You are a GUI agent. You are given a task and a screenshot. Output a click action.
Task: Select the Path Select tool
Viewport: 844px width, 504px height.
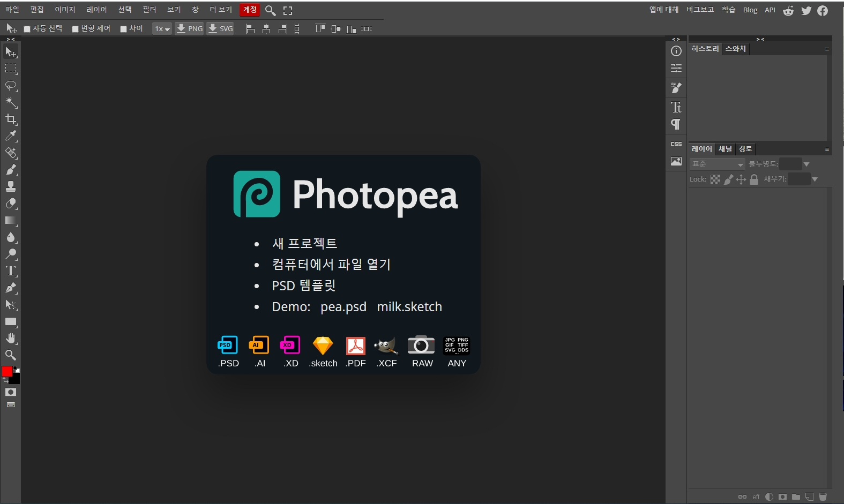coord(11,305)
